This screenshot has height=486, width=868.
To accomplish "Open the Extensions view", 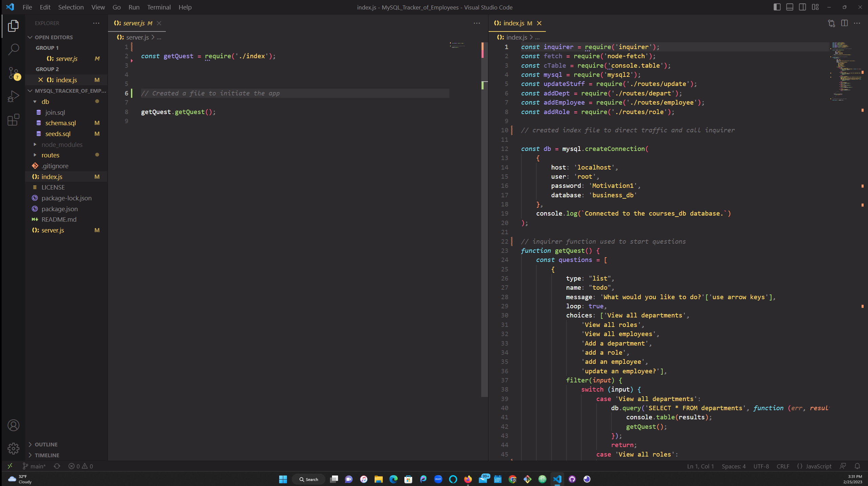I will [x=13, y=119].
